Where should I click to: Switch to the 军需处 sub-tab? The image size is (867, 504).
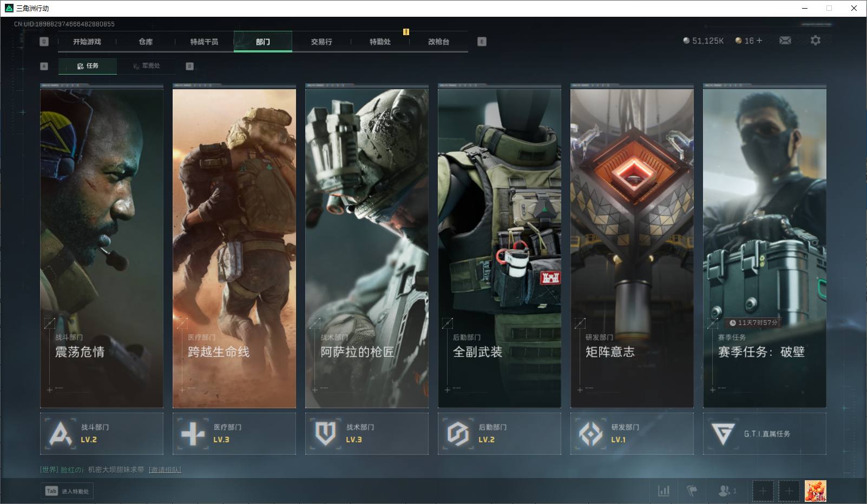(x=146, y=66)
